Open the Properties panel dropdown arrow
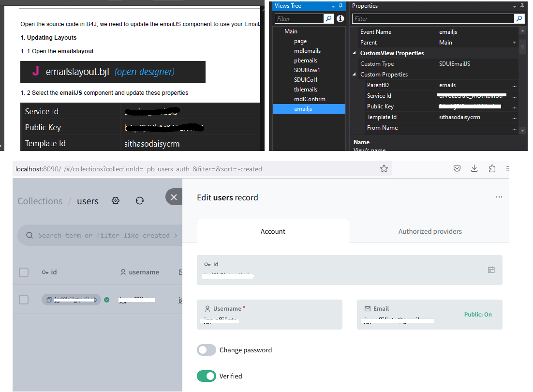Screen dimensions: 533x392 (x=515, y=6)
